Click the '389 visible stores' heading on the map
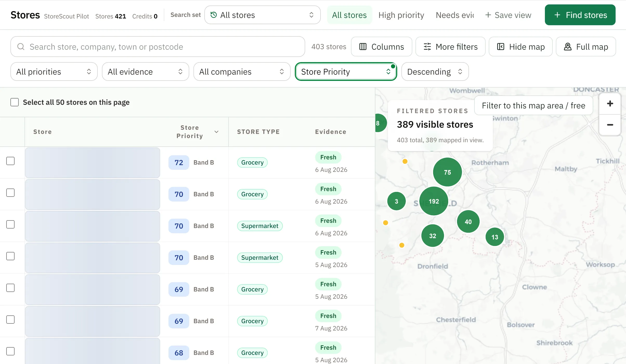The height and width of the screenshot is (364, 626). (x=435, y=124)
